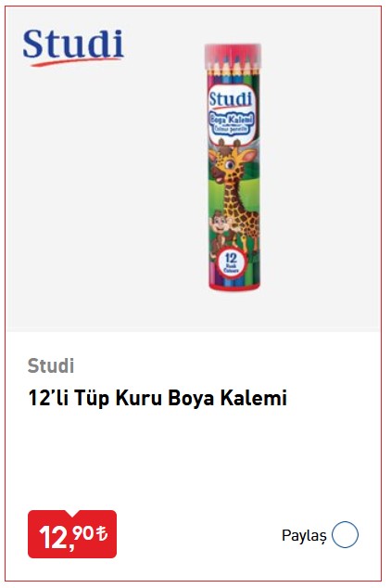Open the 12'li Tüp Kuru Boya Kalemi title
The height and width of the screenshot is (588, 391).
pyautogui.click(x=158, y=398)
